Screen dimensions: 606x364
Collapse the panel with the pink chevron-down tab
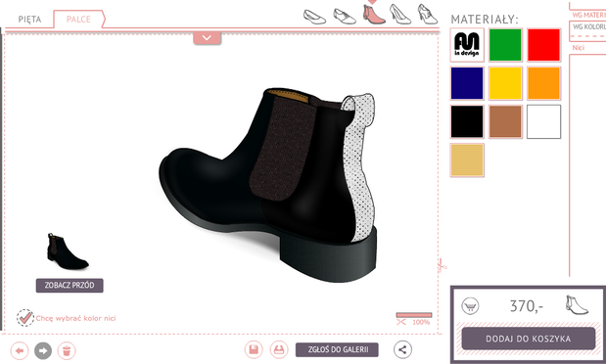pos(208,38)
